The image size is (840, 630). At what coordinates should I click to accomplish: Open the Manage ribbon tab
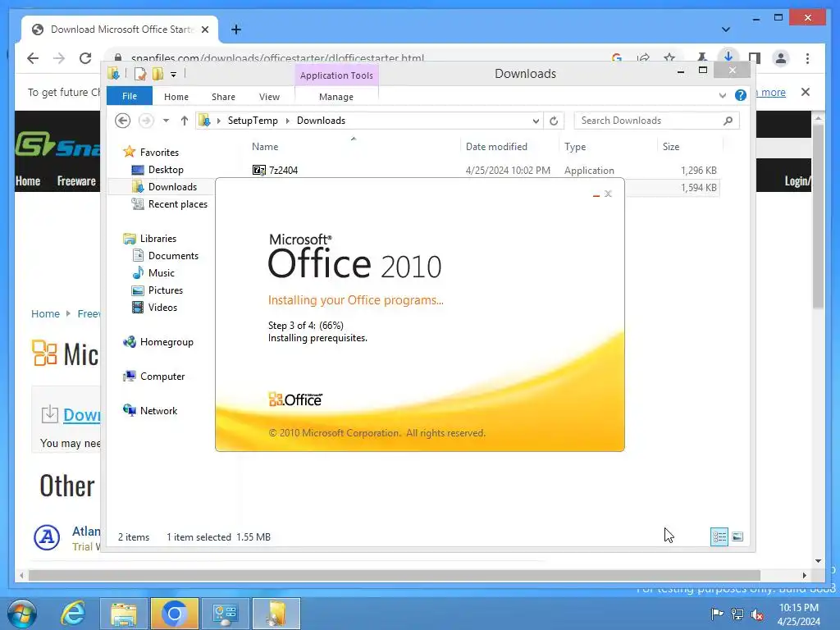(336, 97)
